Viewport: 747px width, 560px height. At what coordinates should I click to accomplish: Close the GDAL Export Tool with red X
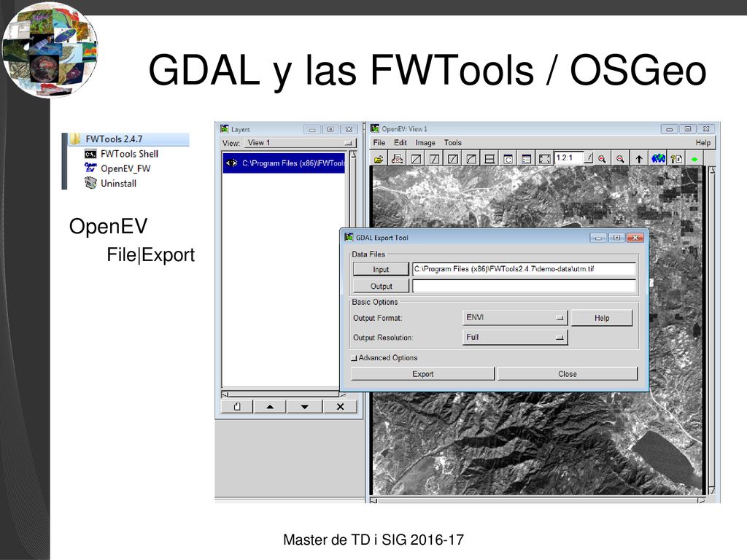635,237
